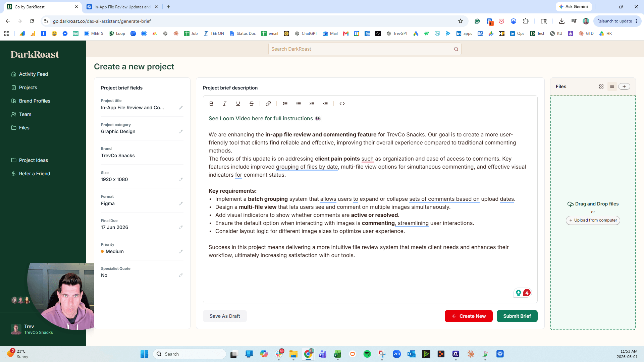The width and height of the screenshot is (644, 362).
Task: Open Files in the sidebar
Action: click(20, 128)
